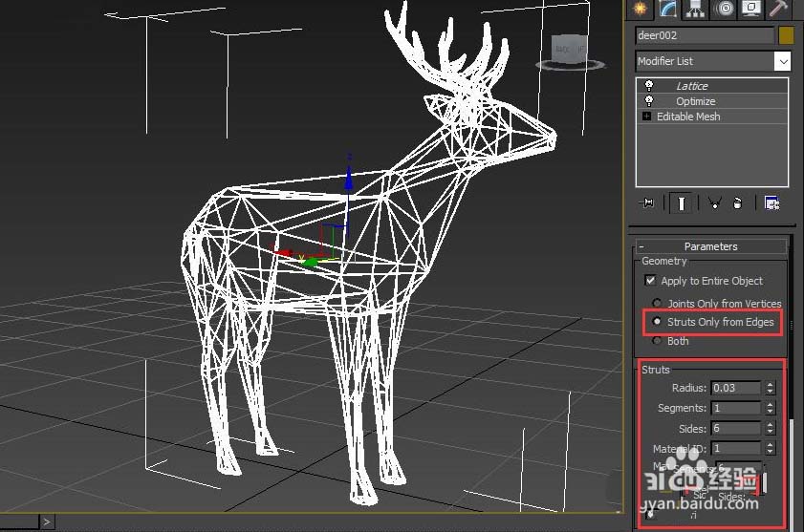Open the Utilities hammer tab
Image resolution: width=804 pixels, height=532 pixels.
coord(779,9)
